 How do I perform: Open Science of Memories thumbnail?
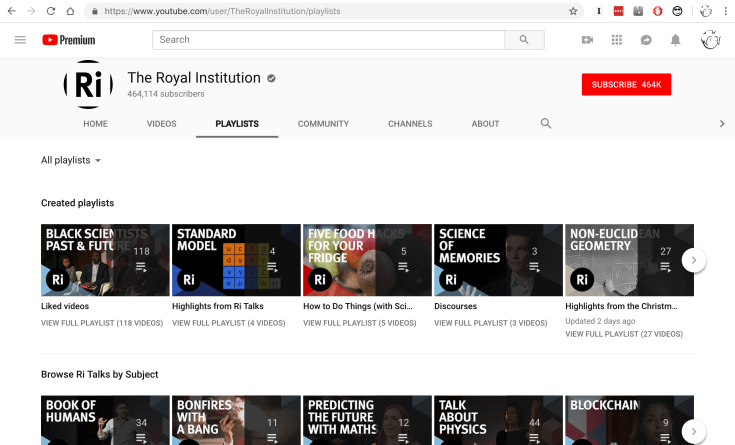point(498,260)
